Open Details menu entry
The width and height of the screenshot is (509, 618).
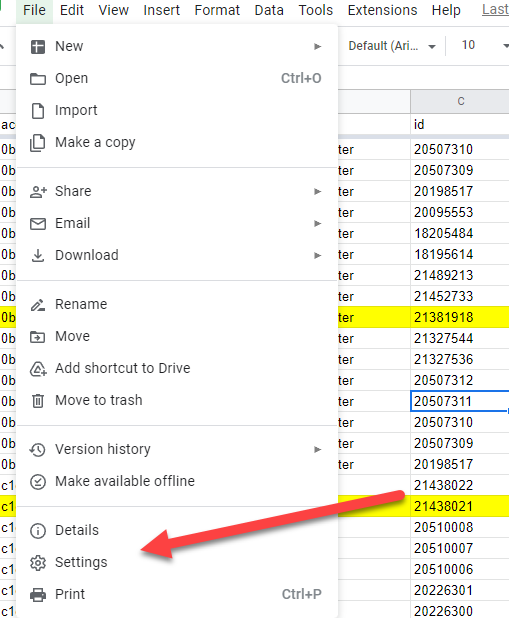[177, 531]
